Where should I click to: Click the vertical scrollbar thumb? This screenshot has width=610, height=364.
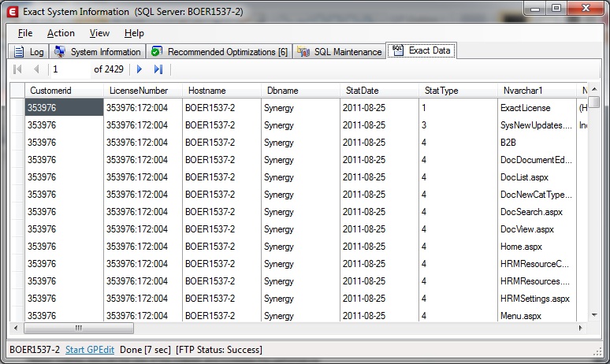tap(594, 102)
